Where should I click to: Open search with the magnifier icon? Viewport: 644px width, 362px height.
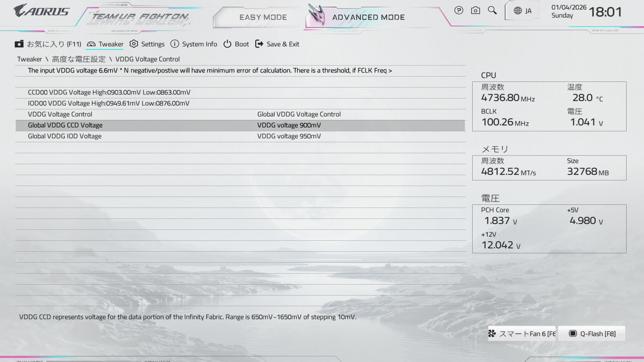492,10
